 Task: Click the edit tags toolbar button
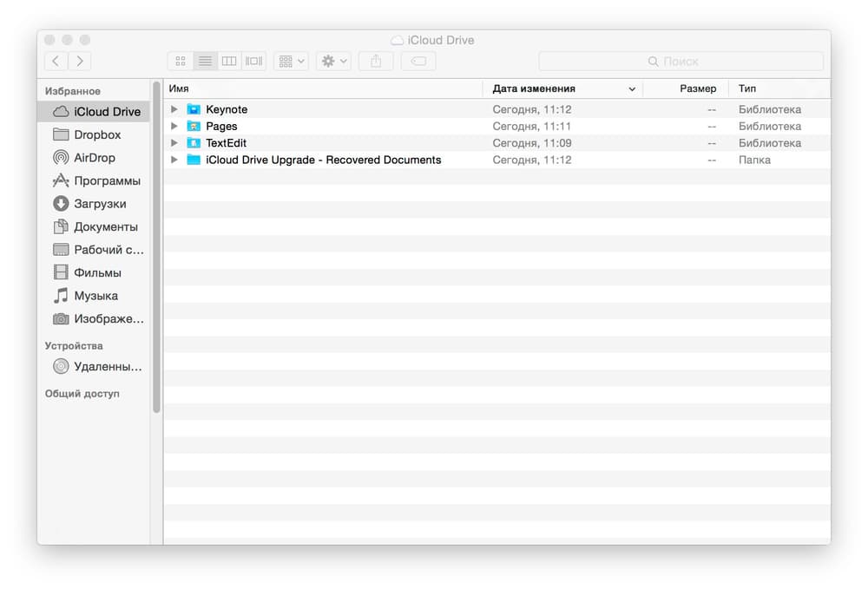click(418, 61)
